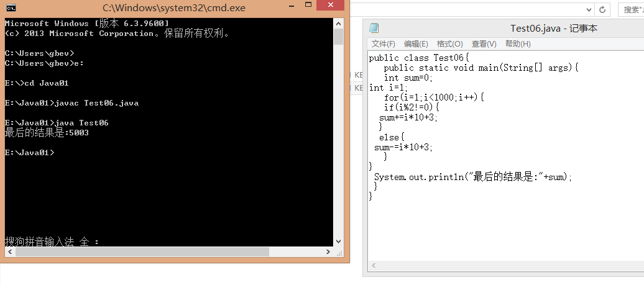Open the 格式(O) menu in Notepad
This screenshot has width=644, height=285.
tap(449, 44)
